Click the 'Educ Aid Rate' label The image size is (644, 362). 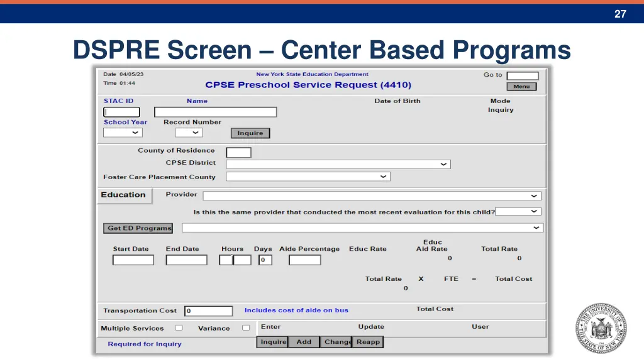coord(432,246)
